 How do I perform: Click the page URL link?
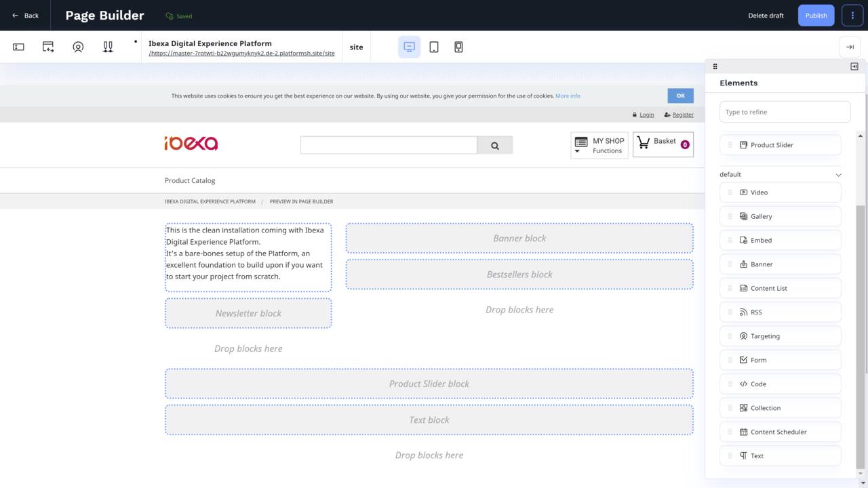[241, 53]
